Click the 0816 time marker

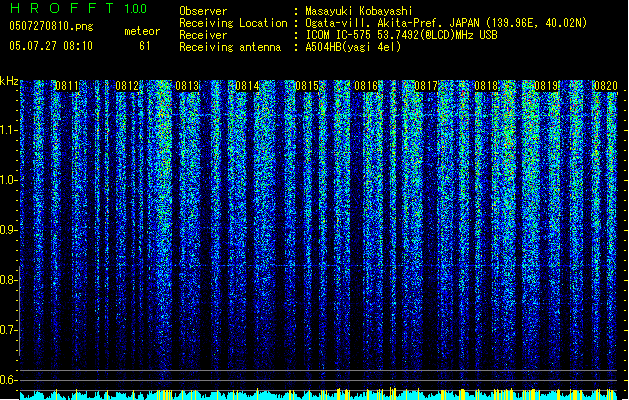pos(366,86)
